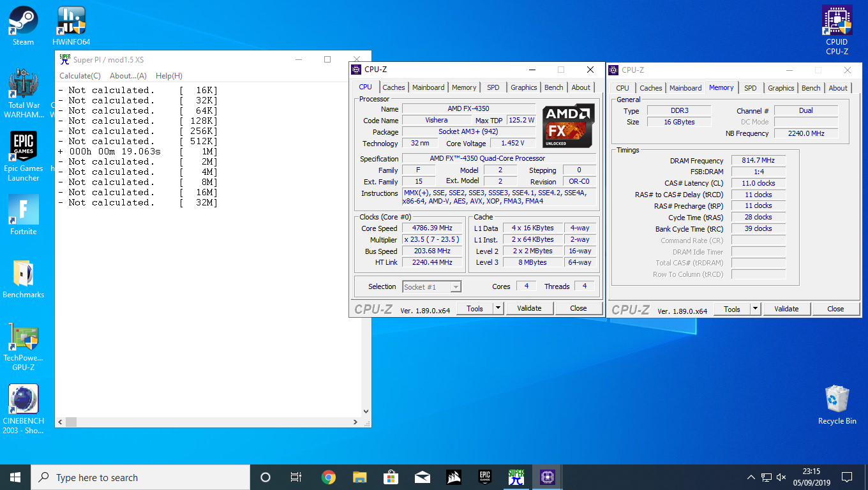Open About tab in left CPU-Z window
868x490 pixels.
[581, 87]
